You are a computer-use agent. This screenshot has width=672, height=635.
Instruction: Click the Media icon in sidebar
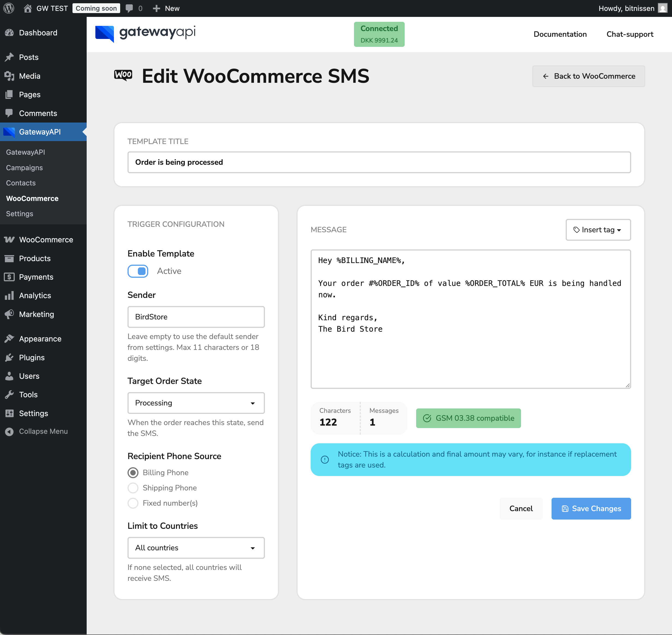(x=10, y=76)
